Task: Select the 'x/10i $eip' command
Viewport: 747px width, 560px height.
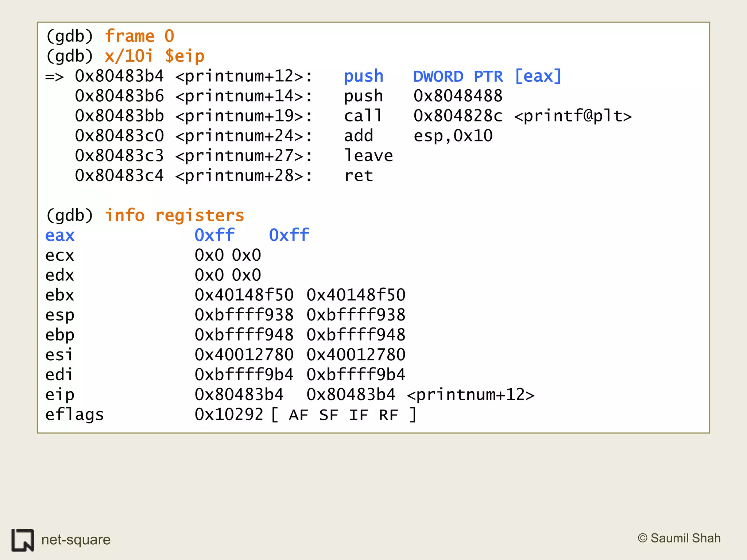Action: [x=155, y=56]
